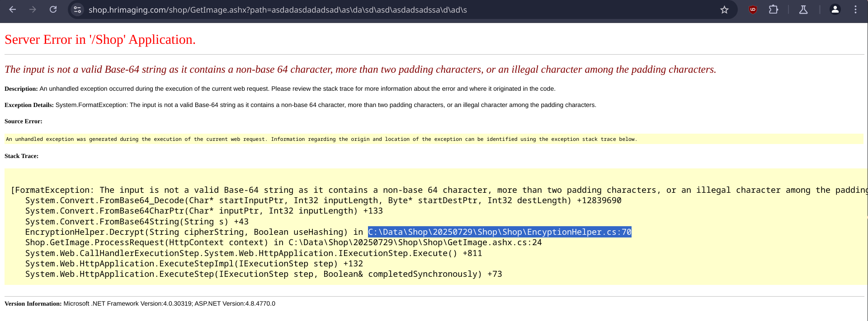Click the 'System.Convert.FromBase64String(String s)' line

coord(137,222)
